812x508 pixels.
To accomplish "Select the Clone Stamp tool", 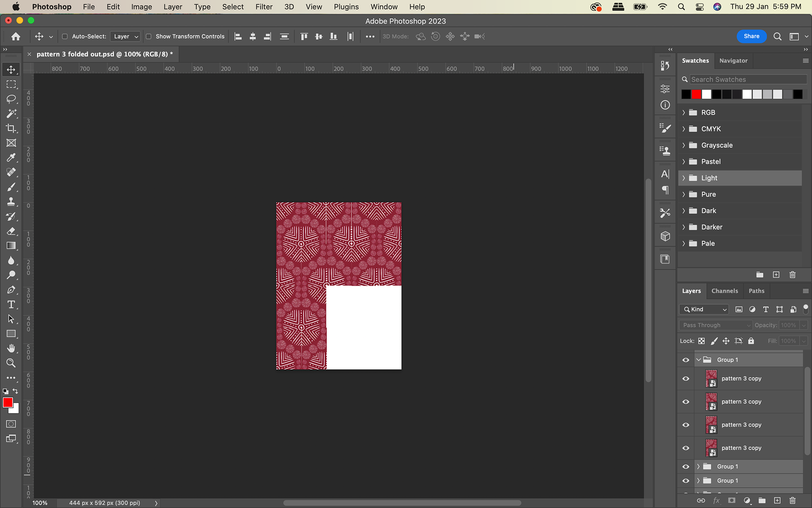I will [11, 202].
